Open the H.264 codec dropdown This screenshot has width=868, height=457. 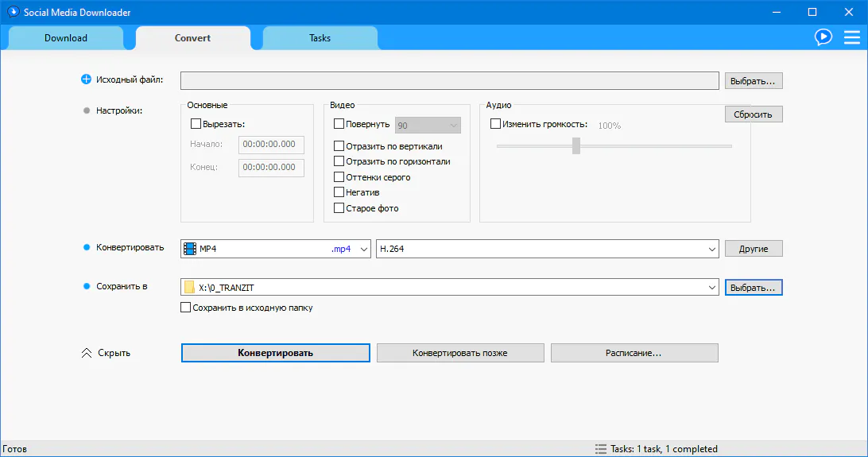coord(711,249)
